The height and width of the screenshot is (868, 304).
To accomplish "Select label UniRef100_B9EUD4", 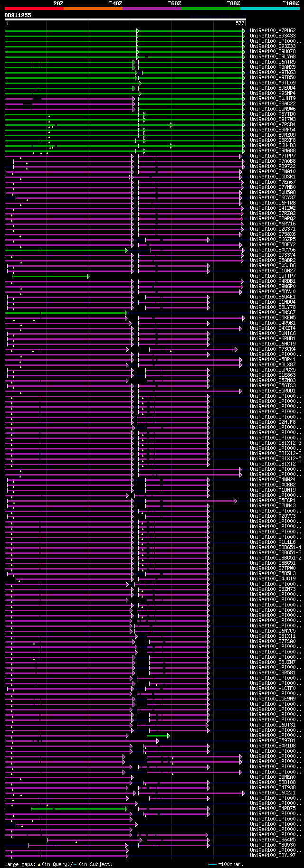I will tap(273, 88).
